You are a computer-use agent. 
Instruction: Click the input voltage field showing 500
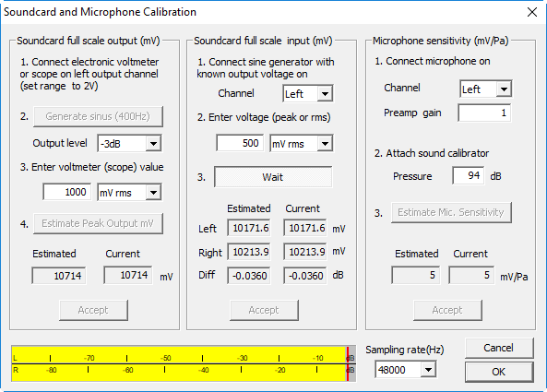coord(240,143)
